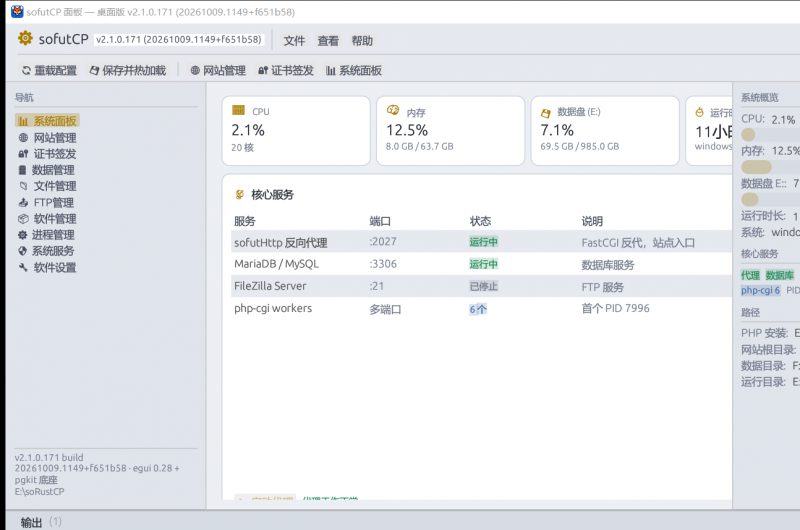The height and width of the screenshot is (530, 800).
Task: Open 证书签发 from the toolbar
Action: point(286,70)
